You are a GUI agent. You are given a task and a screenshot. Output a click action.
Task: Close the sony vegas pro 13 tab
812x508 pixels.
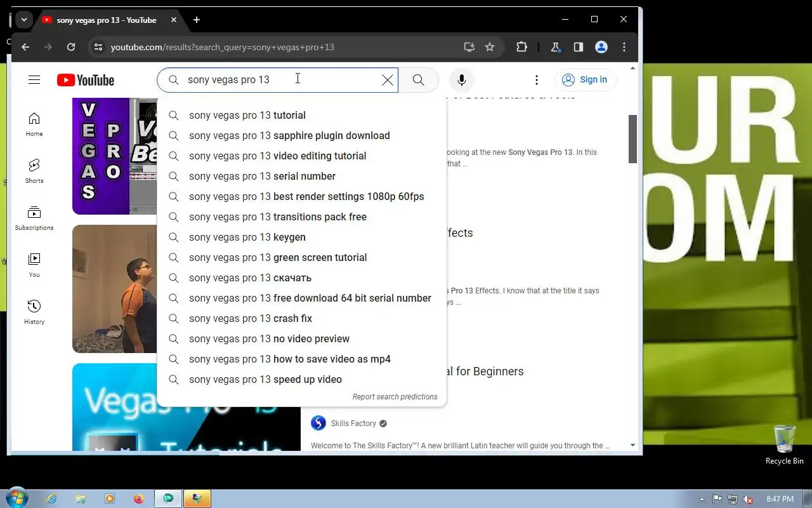174,20
